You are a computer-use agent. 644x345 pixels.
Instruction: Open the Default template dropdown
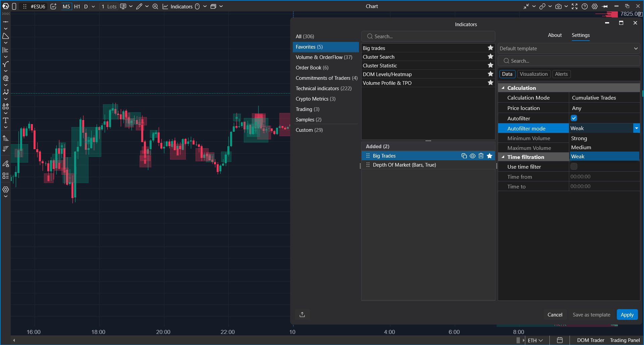point(569,49)
